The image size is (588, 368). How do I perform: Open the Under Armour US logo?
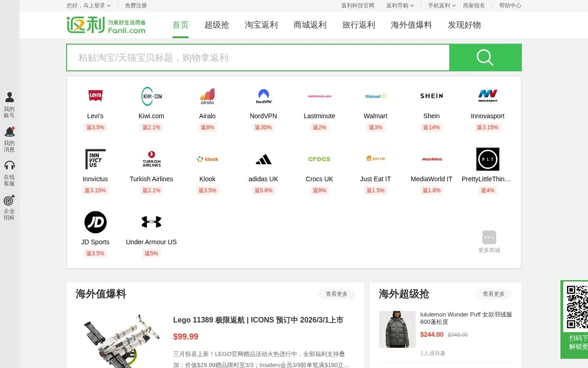click(x=151, y=222)
